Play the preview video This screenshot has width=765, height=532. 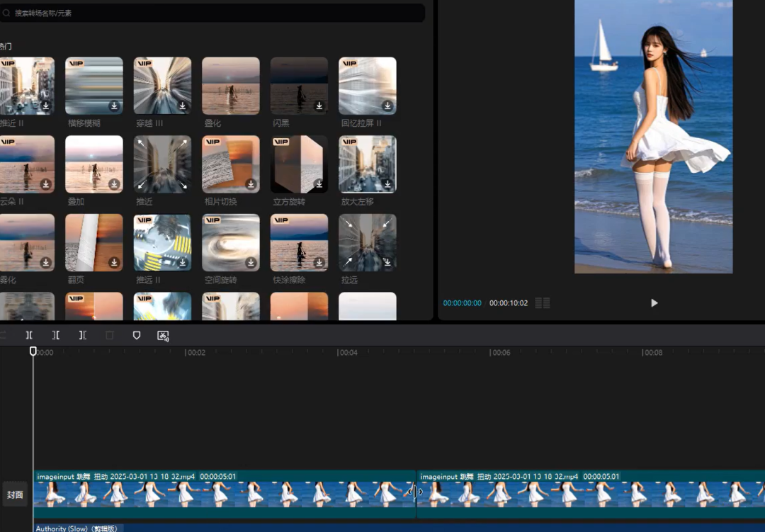(654, 303)
